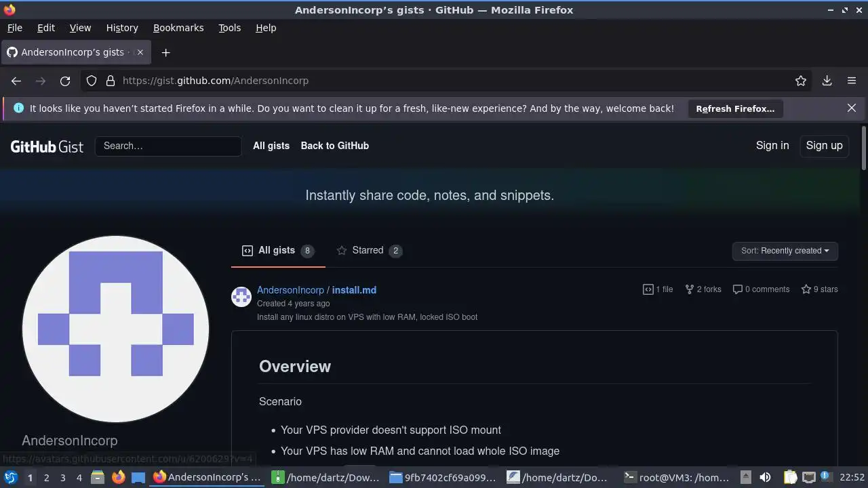The height and width of the screenshot is (488, 868).
Task: Click the AndersonIncorp profile name text
Action: pos(70,441)
